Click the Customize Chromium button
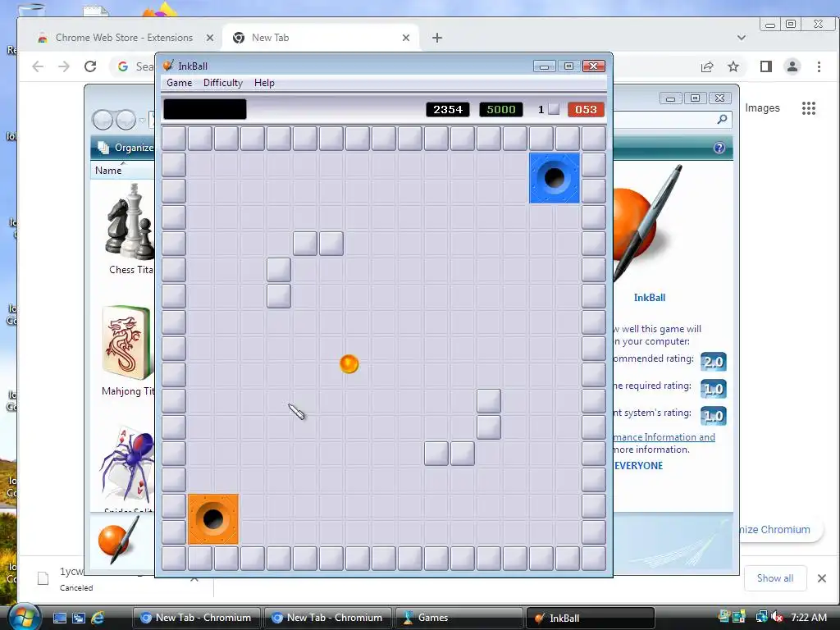840x630 pixels. (x=779, y=529)
